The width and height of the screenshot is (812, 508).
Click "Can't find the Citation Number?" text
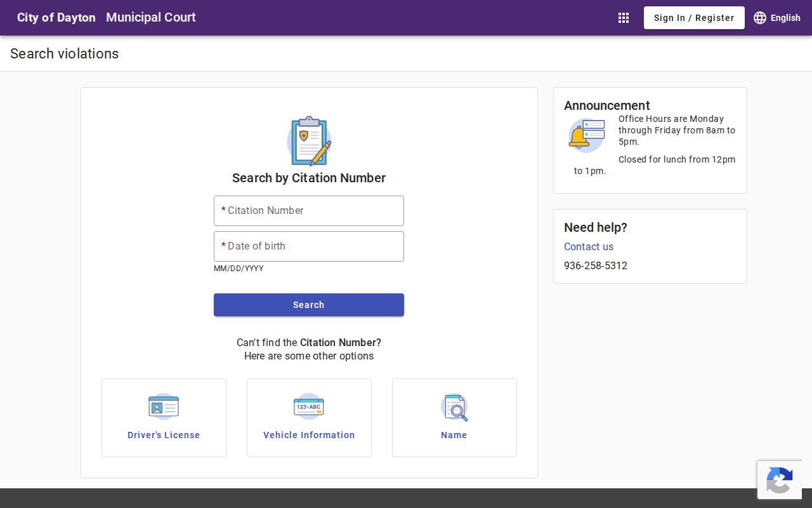click(309, 342)
